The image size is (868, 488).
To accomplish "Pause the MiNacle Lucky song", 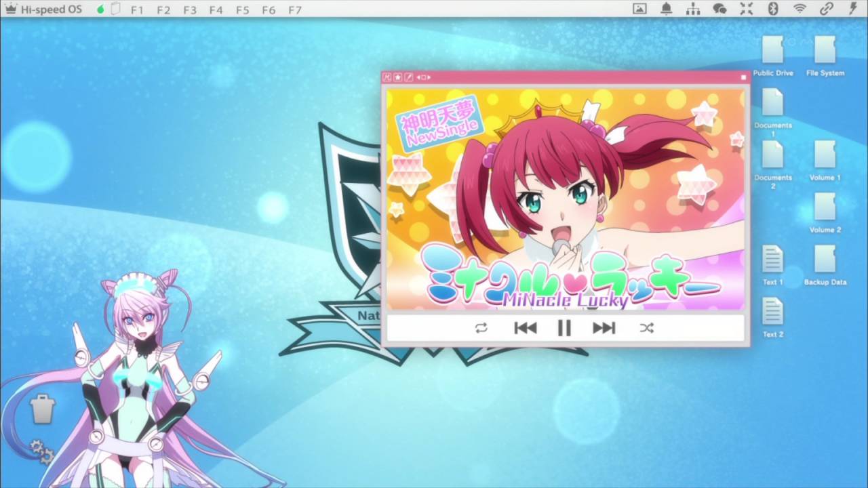I will (564, 328).
